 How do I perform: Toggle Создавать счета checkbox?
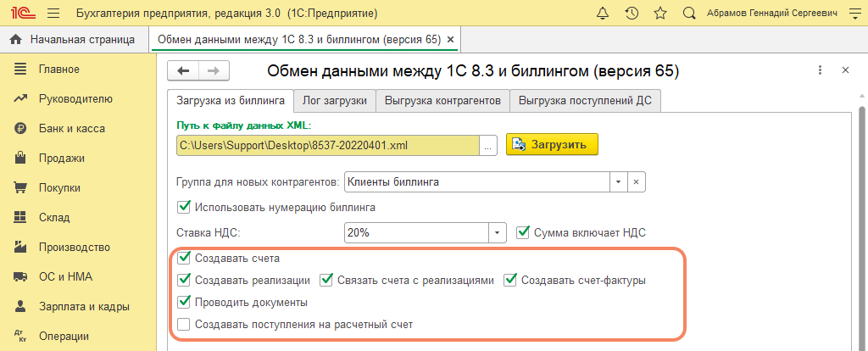[x=184, y=258]
